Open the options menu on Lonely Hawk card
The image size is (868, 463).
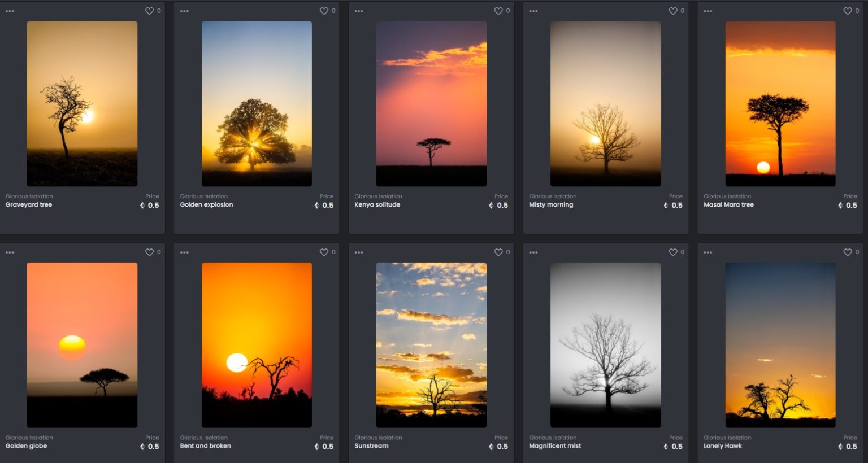pos(708,252)
